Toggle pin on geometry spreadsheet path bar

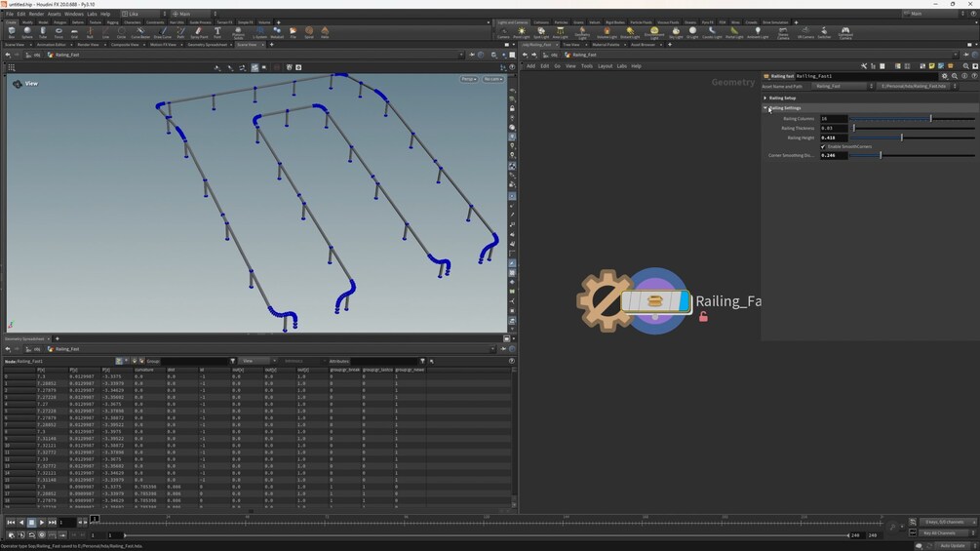(x=504, y=349)
